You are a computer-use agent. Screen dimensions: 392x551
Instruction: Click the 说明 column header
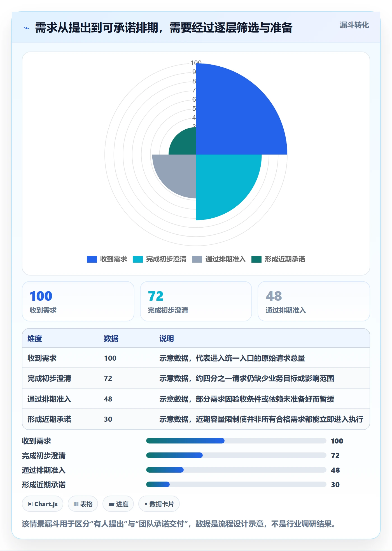(x=167, y=338)
